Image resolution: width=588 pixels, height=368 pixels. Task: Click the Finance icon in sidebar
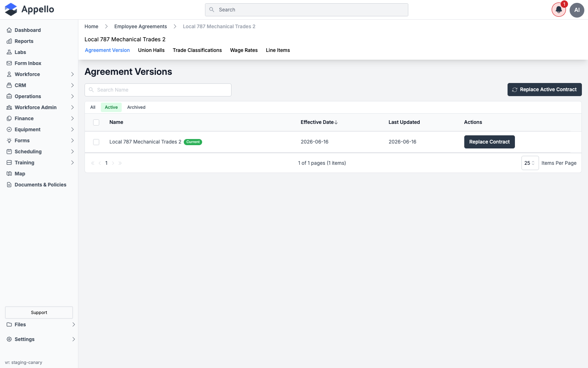(9, 119)
